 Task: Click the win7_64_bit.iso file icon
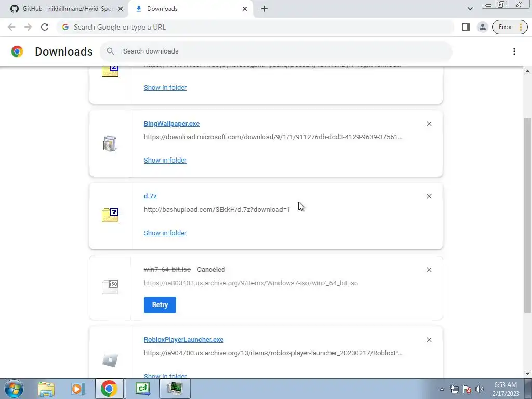click(x=110, y=286)
